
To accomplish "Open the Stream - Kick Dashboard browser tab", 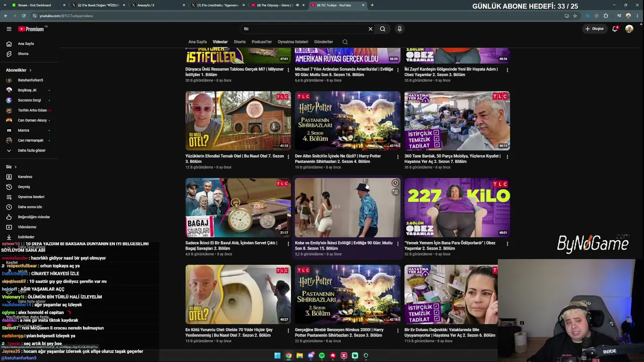I will click(x=38, y=5).
